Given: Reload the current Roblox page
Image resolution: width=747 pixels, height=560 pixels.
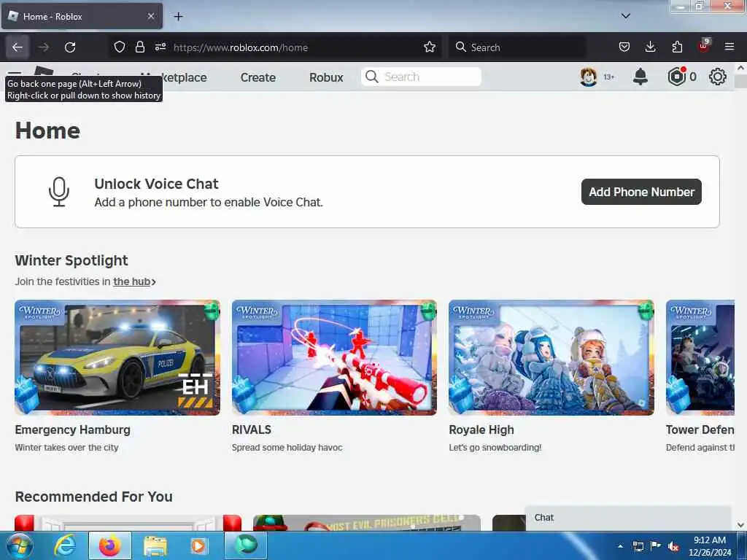Looking at the screenshot, I should [x=70, y=47].
